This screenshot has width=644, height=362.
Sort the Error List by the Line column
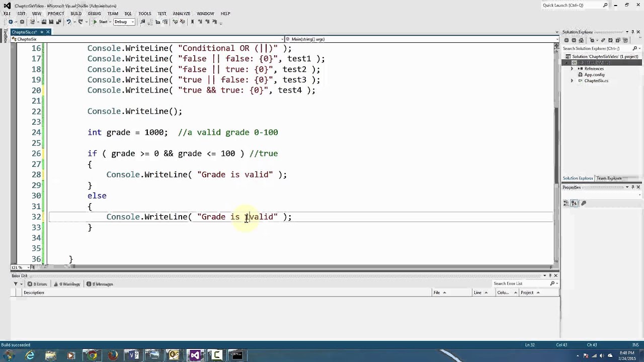coord(483,293)
